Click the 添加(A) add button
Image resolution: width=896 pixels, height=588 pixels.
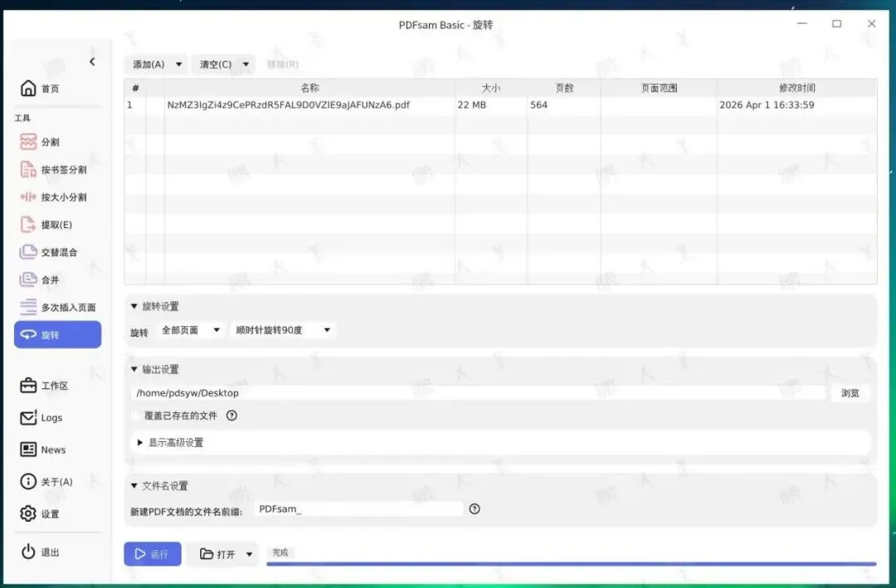[x=149, y=64]
